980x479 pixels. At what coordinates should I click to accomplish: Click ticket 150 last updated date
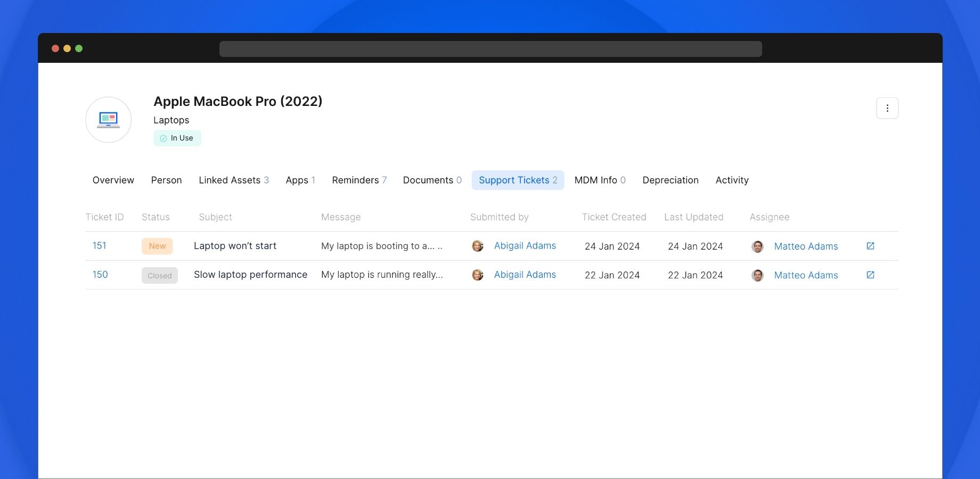tap(695, 275)
